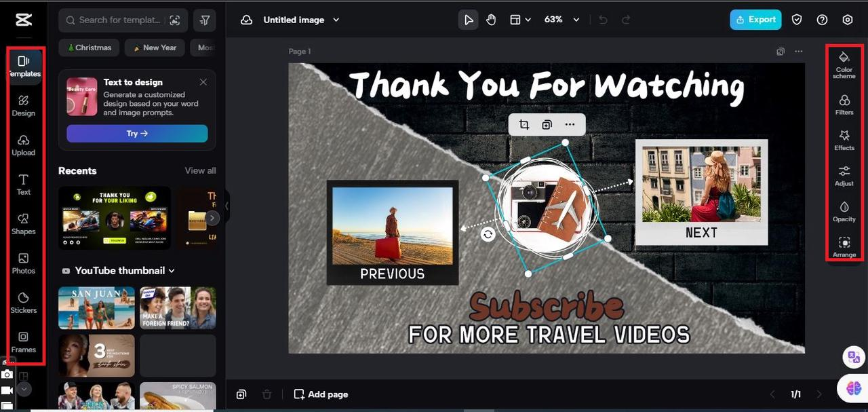The height and width of the screenshot is (412, 868).
Task: Open the template filter button
Action: (x=205, y=20)
